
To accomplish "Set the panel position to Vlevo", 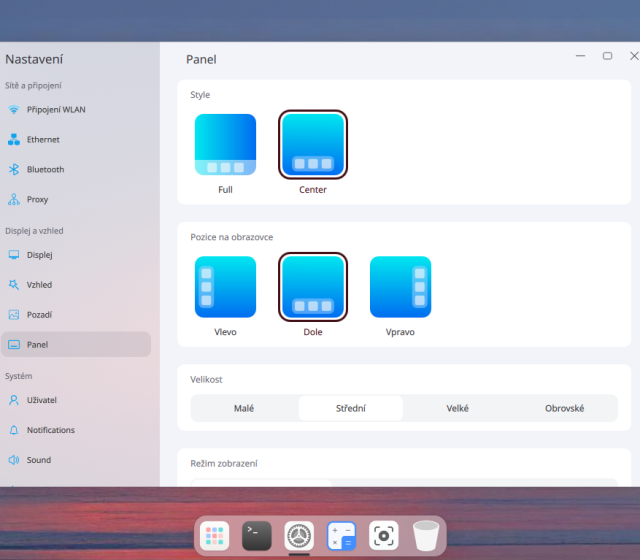I will tap(225, 288).
